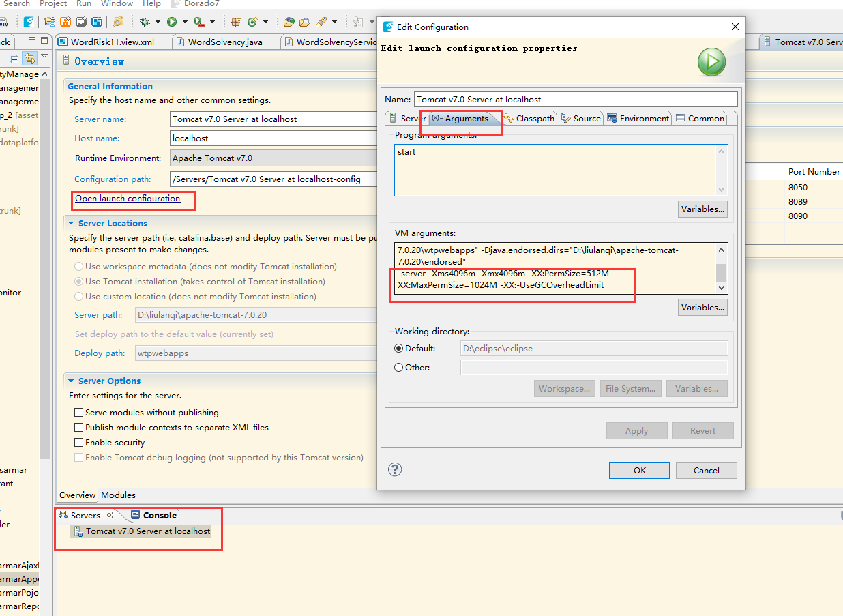
Task: Minimize the left explorer panel
Action: click(31, 39)
